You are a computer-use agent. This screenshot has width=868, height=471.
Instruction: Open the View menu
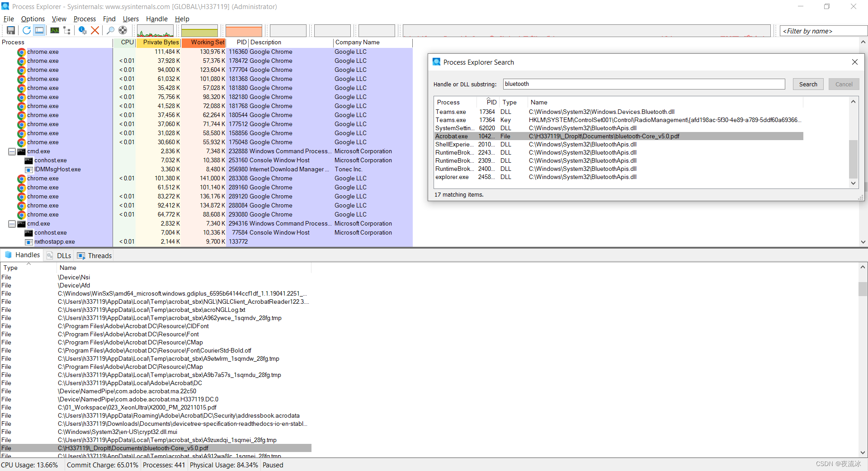59,19
